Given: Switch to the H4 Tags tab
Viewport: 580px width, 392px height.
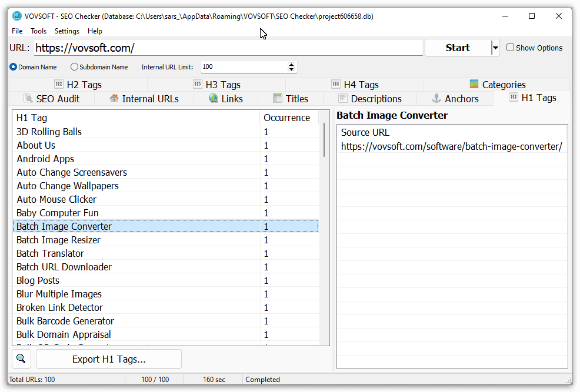Looking at the screenshot, I should (355, 84).
